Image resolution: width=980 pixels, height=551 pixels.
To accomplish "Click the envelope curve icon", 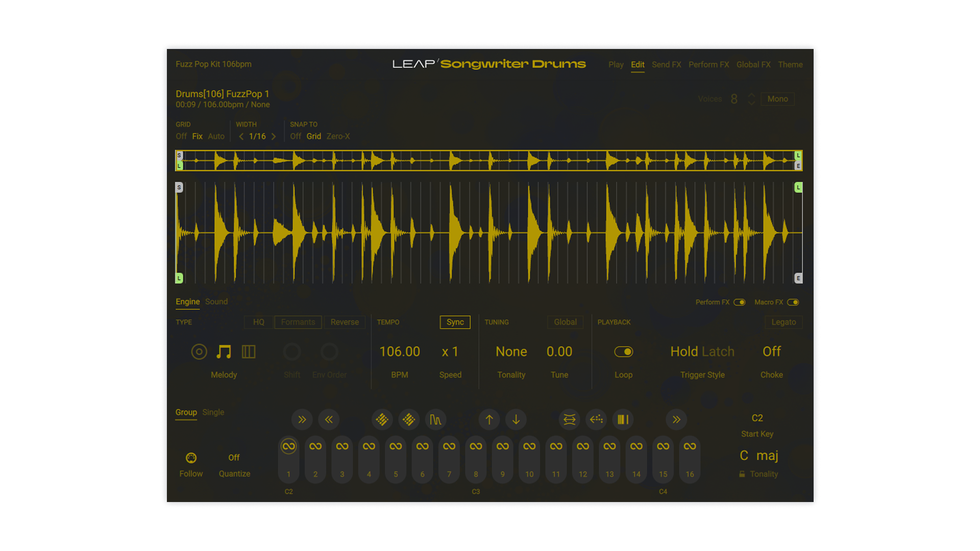I will click(x=436, y=419).
